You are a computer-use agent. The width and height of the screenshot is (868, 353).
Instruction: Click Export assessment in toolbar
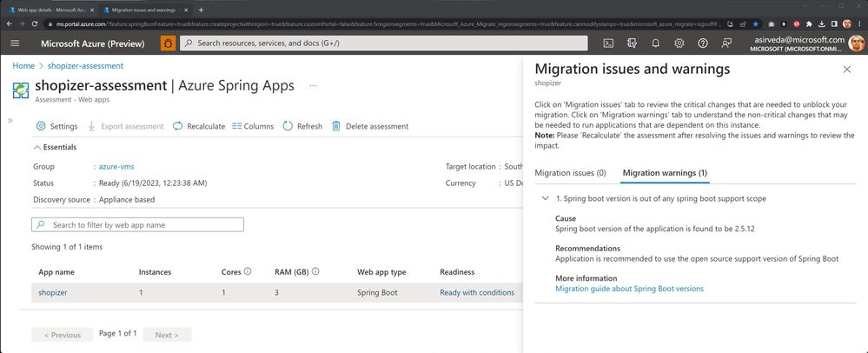tap(126, 126)
